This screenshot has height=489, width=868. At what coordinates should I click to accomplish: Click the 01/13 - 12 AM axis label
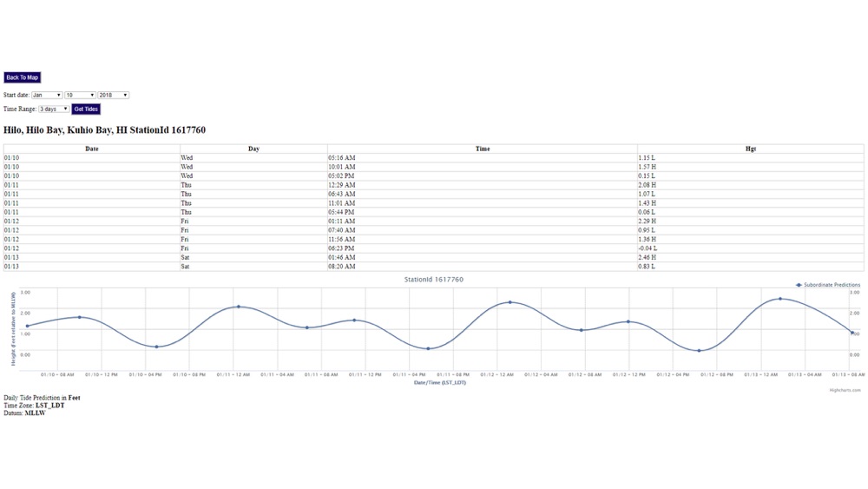click(760, 375)
